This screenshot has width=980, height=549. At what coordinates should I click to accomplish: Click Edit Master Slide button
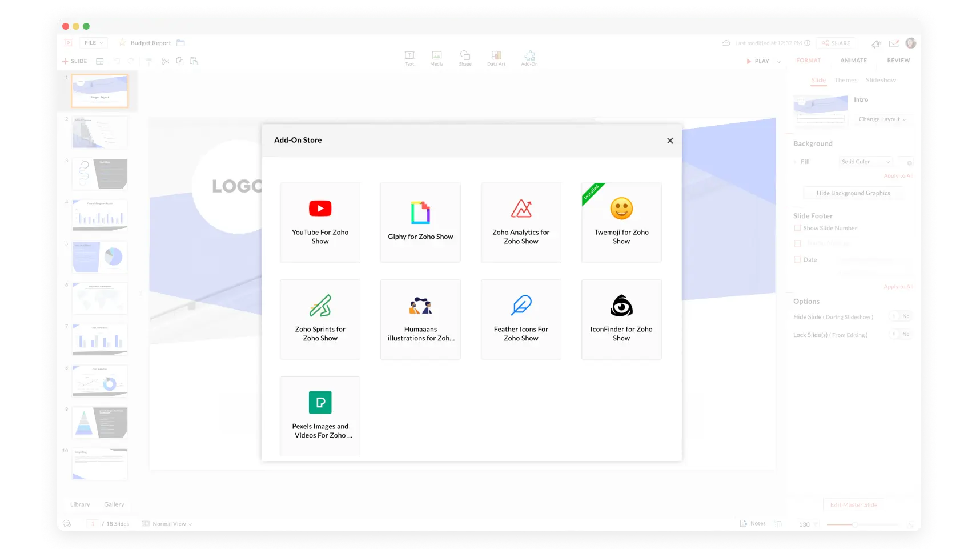854,505
